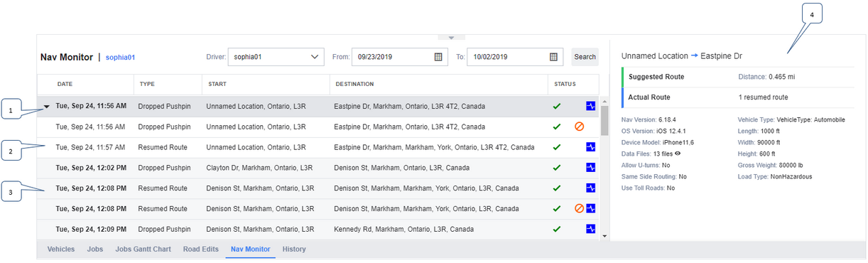The width and height of the screenshot is (868, 263).
Task: Open the Driver dropdown showing sophia01
Action: point(276,57)
